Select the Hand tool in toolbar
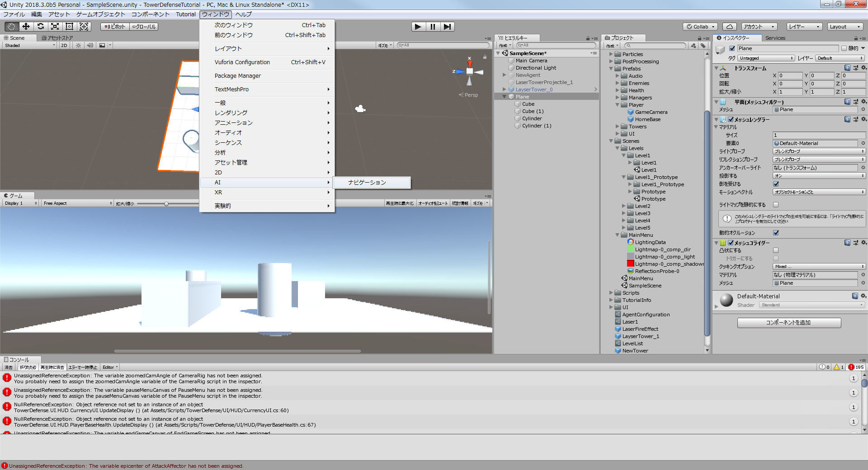 pyautogui.click(x=11, y=27)
